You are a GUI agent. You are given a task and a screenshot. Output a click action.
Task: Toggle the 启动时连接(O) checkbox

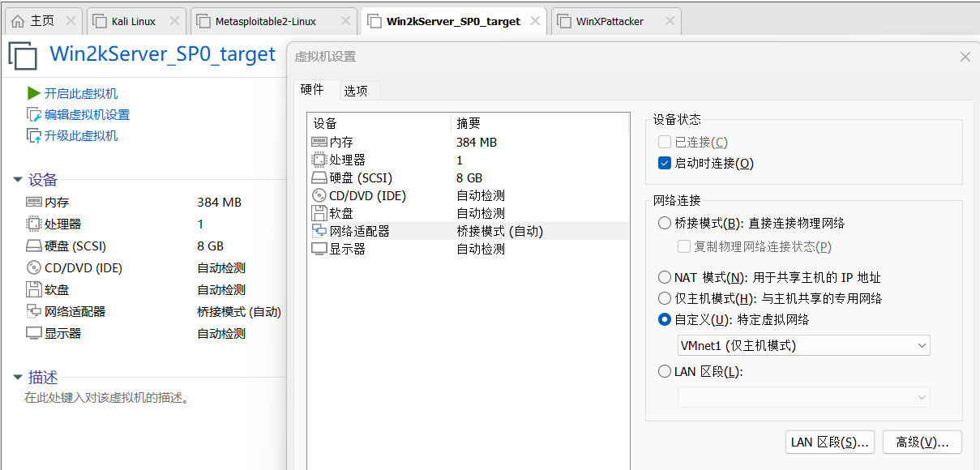tap(665, 163)
